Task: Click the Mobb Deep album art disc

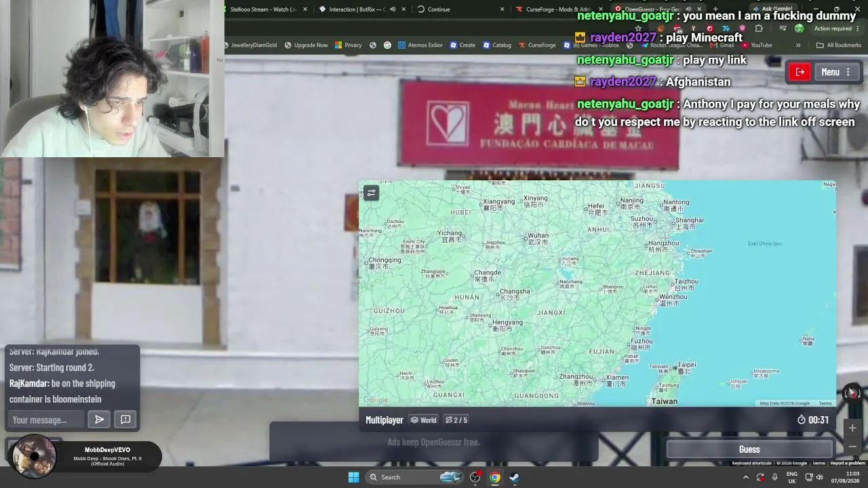Action: pyautogui.click(x=34, y=455)
